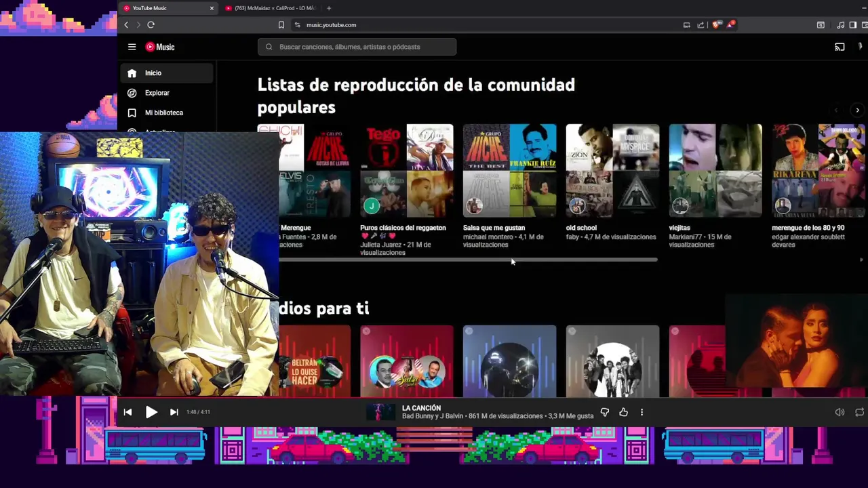Click the music.youtube.com address bar
This screenshot has width=868, height=488.
point(488,25)
